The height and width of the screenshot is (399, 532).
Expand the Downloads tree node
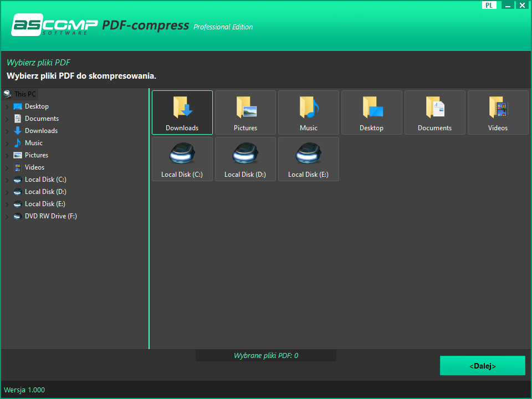(7, 131)
